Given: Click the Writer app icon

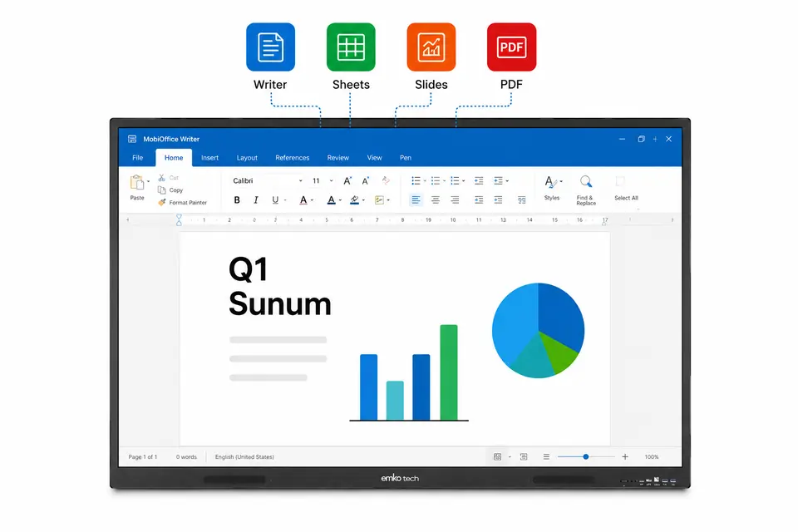Looking at the screenshot, I should point(270,47).
